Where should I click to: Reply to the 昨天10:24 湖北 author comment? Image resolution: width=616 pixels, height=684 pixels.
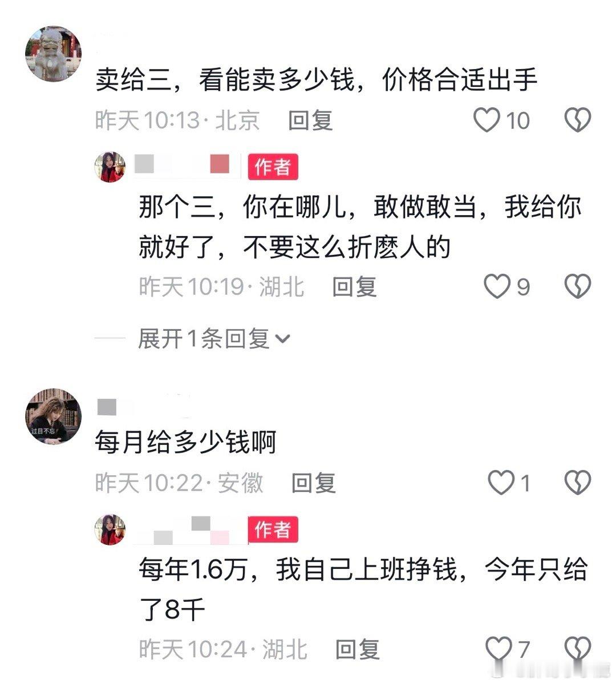(x=357, y=649)
